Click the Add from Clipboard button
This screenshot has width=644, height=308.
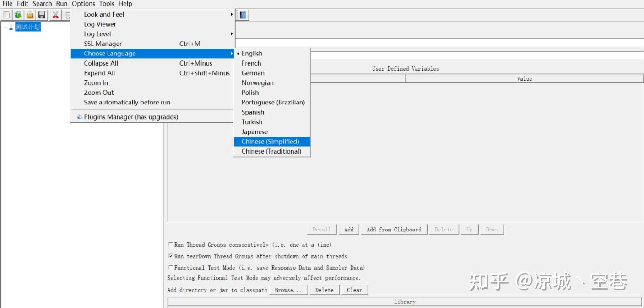pyautogui.click(x=394, y=230)
